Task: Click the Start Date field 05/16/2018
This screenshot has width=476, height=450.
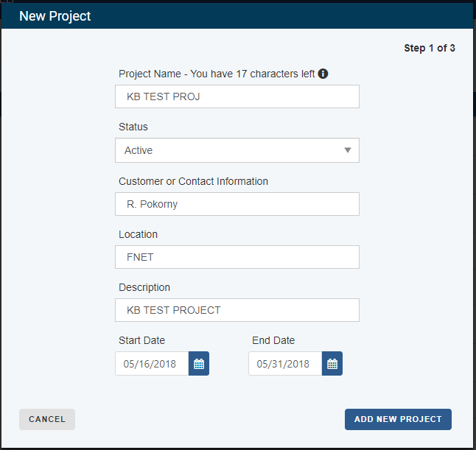Action: pos(152,364)
